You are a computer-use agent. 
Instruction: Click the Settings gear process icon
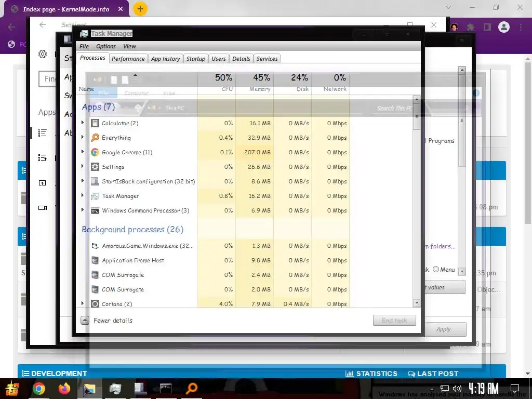[x=95, y=167]
